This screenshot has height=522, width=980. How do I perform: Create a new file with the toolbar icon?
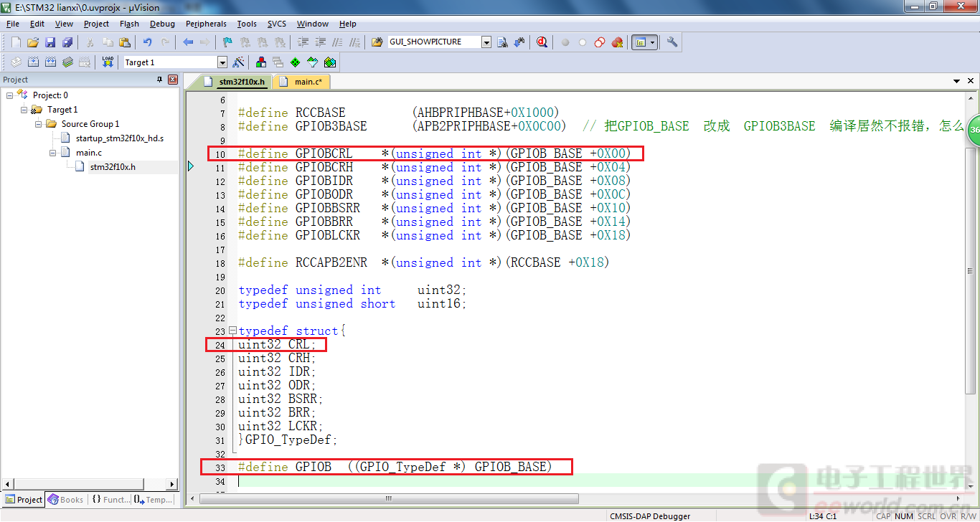click(16, 42)
